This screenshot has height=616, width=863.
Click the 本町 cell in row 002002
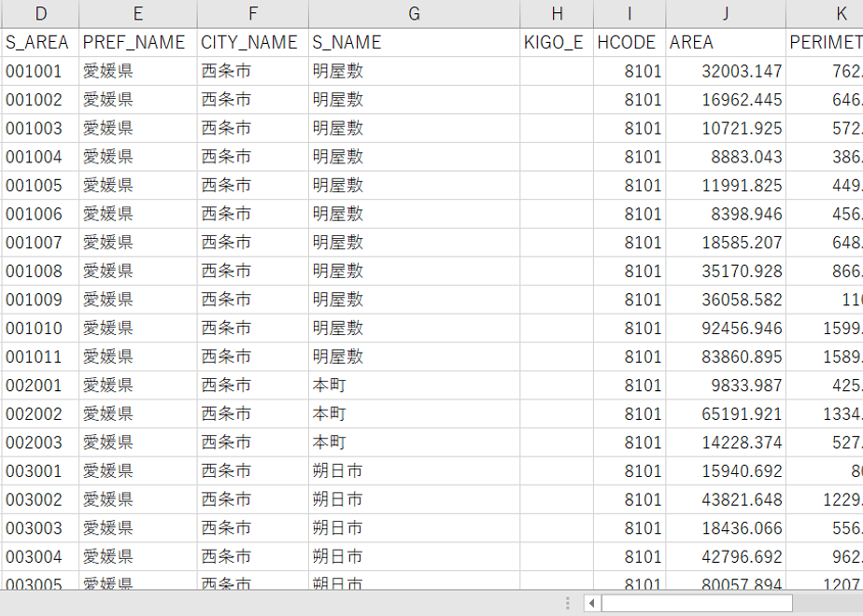click(x=415, y=414)
